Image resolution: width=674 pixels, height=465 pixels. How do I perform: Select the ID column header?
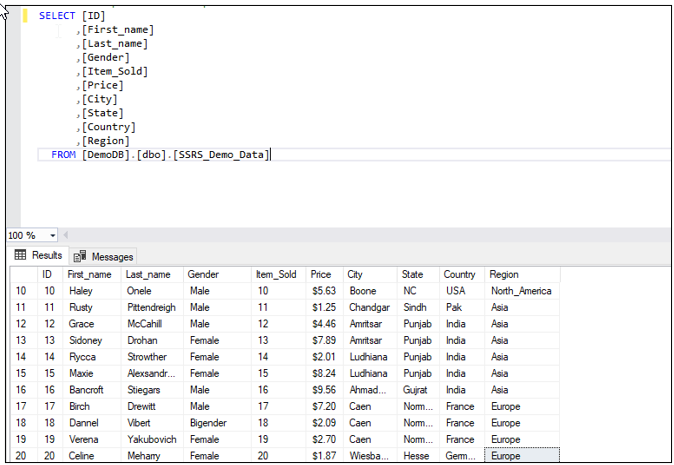(50, 274)
